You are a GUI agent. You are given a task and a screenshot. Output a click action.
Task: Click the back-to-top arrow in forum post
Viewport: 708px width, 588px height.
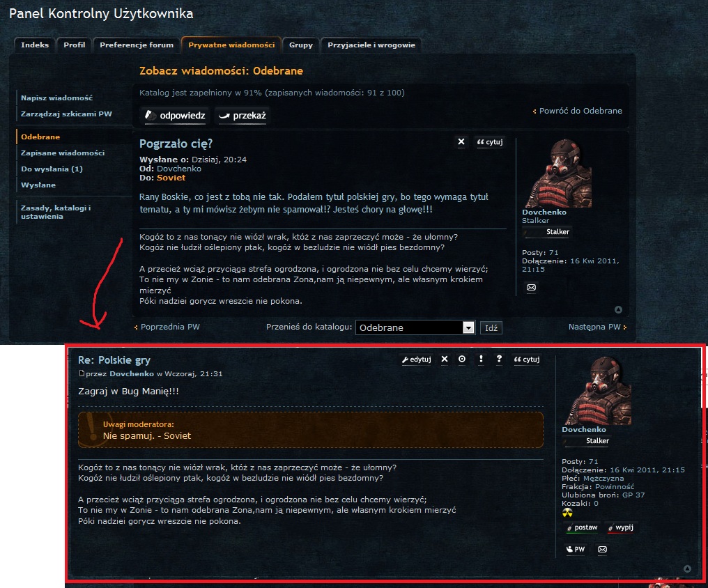(x=687, y=568)
